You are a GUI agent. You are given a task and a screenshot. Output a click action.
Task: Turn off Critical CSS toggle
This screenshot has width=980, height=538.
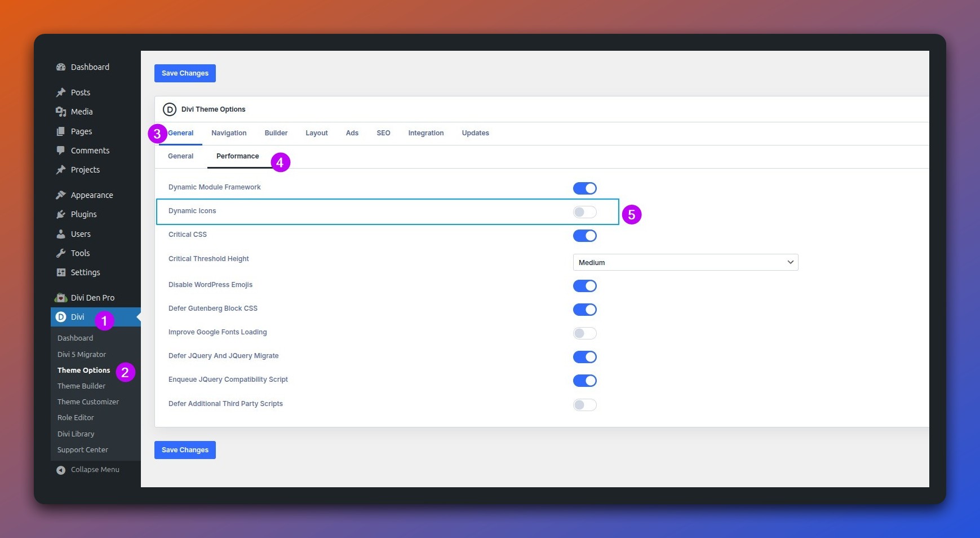(x=584, y=236)
